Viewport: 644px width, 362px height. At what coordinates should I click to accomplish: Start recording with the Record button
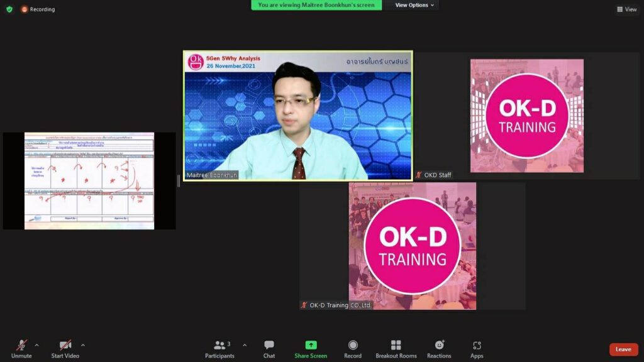click(x=353, y=349)
